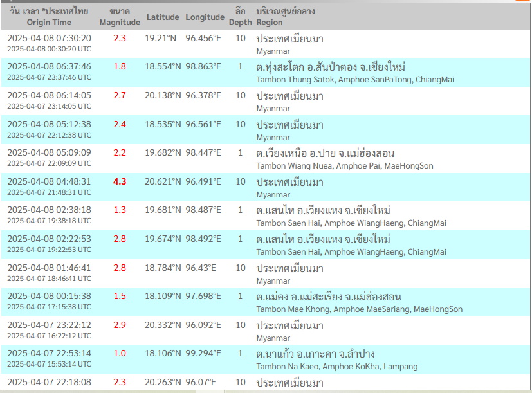Screen dimensions: 532x393
Task: Click longitude 96.491°E
Action: (203, 181)
